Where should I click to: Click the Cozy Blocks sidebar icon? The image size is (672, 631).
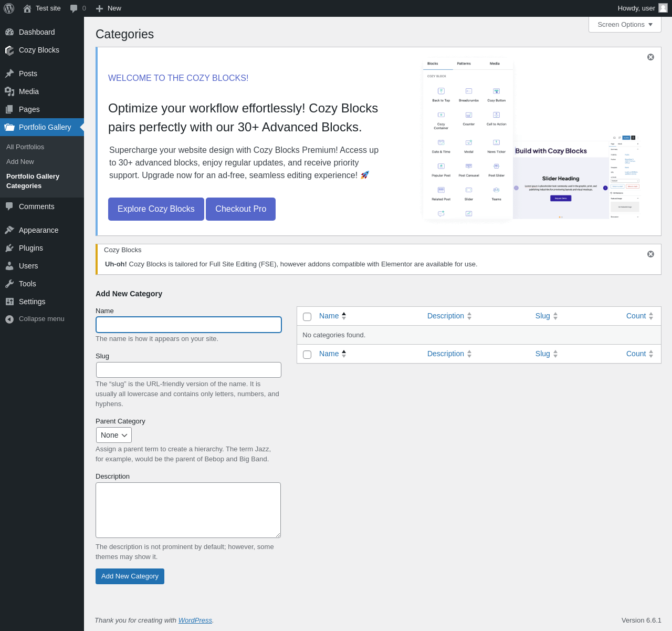click(x=9, y=50)
